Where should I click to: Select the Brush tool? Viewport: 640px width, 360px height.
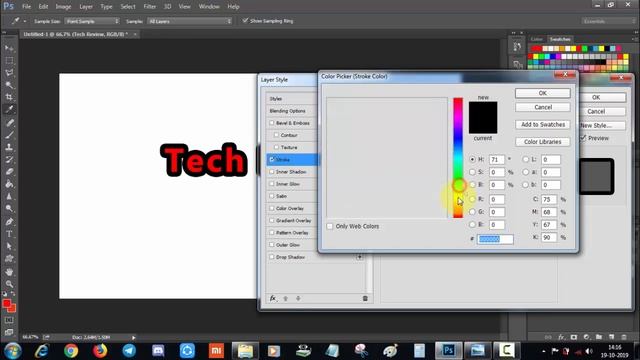[x=9, y=135]
